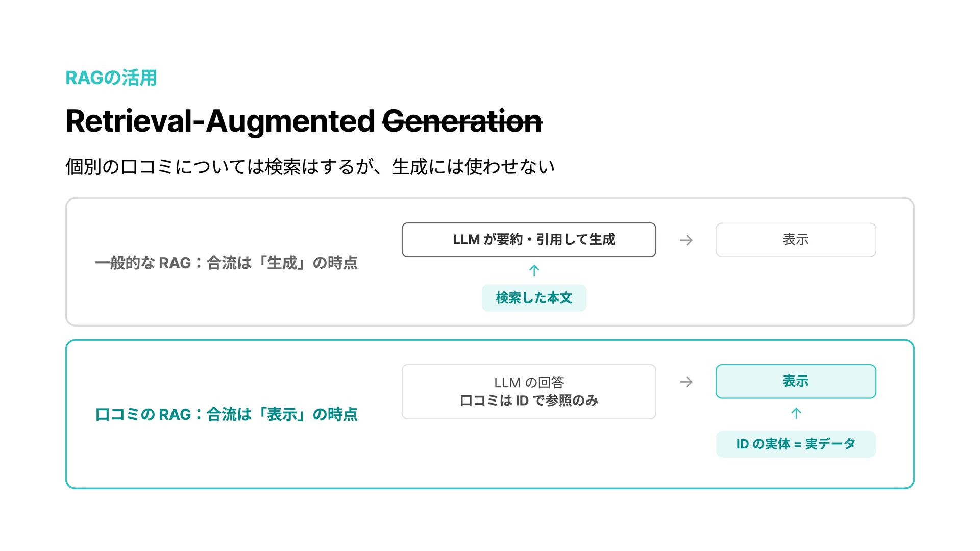Click the subtitle beginning 個別の口コミについては
980x551 pixels.
310,167
